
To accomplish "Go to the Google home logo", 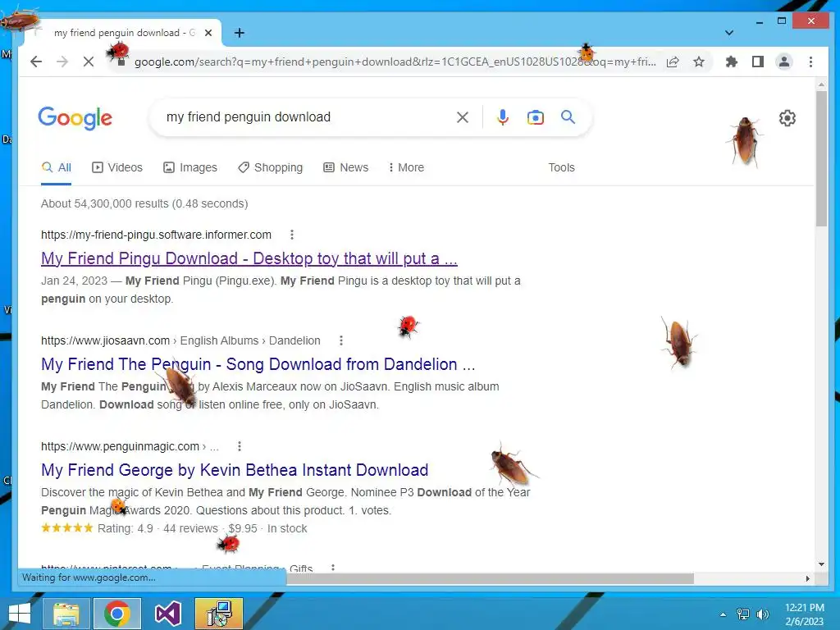I will coord(75,118).
